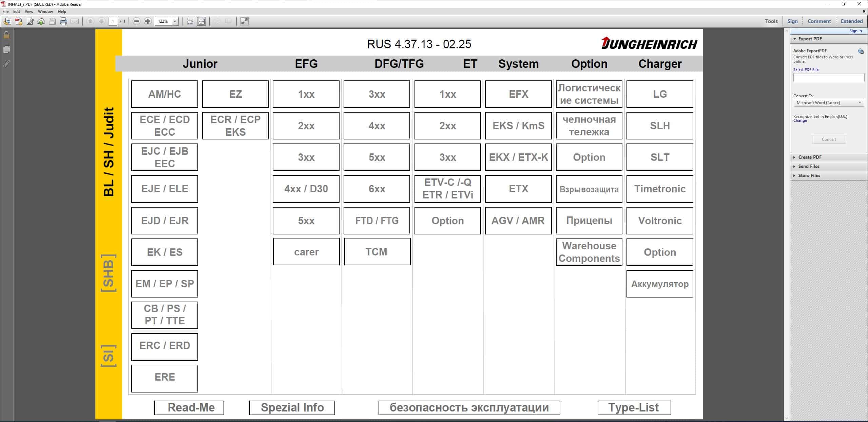Image resolution: width=868 pixels, height=422 pixels.
Task: Open the carer box
Action: tap(306, 252)
